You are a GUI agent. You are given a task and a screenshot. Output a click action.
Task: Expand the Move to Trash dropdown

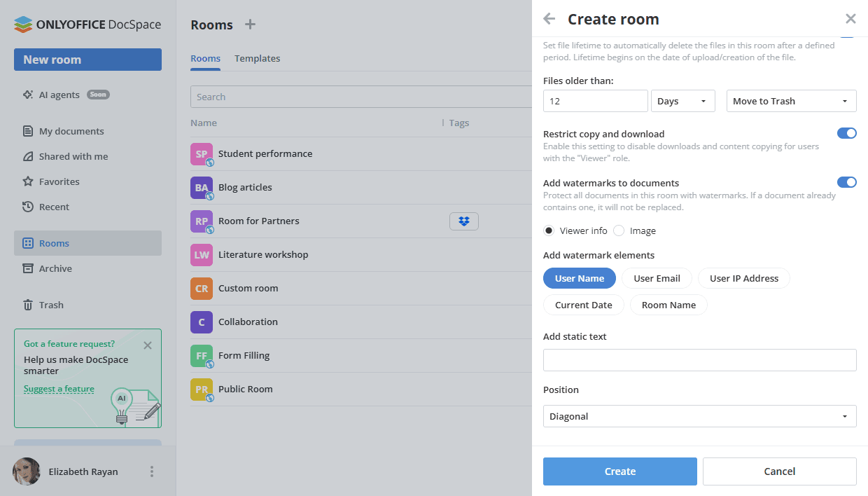point(791,101)
